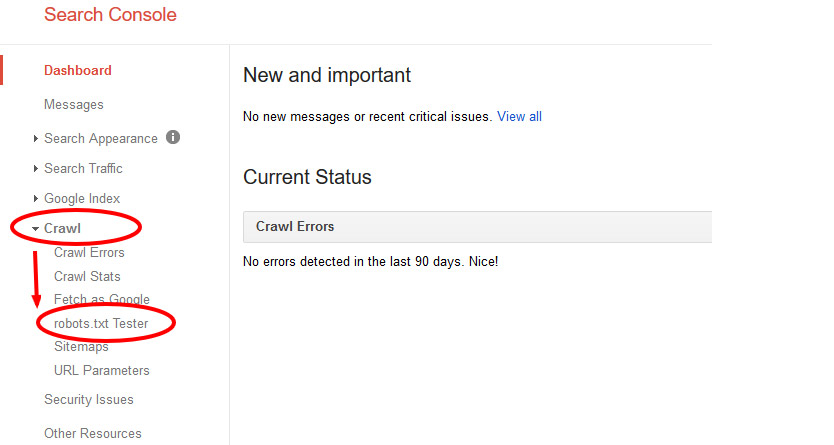The image size is (834, 445).
Task: Click the Search Appearance info icon
Action: click(x=173, y=137)
